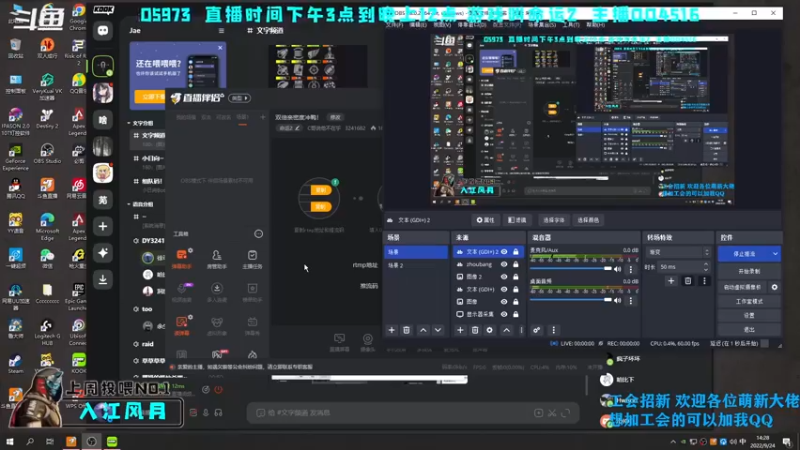This screenshot has height=450, width=800.
Task: Click 工作室模式 in OBS Controls
Action: tap(749, 302)
